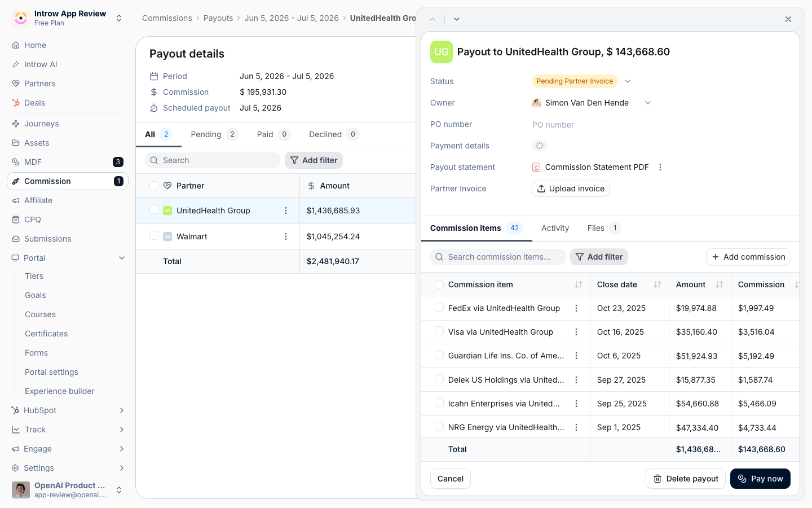This screenshot has height=508, width=812.
Task: Collapse the Portal sidebar group
Action: (122, 258)
